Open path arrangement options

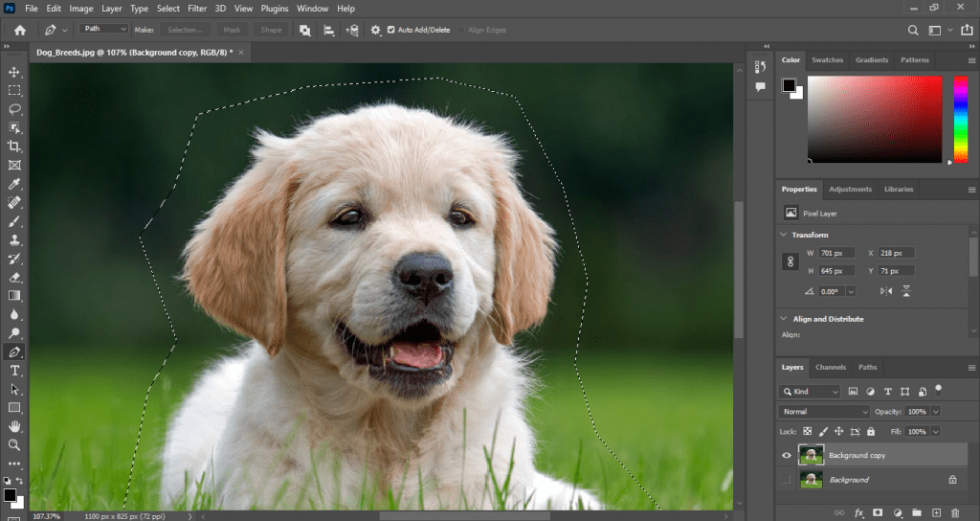pos(352,30)
